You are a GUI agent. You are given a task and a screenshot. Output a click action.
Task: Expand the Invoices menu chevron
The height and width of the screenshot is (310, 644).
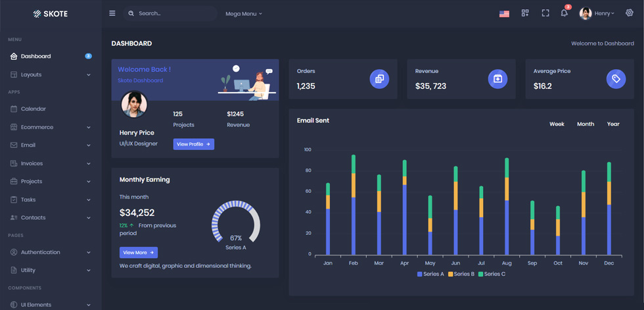tap(89, 164)
